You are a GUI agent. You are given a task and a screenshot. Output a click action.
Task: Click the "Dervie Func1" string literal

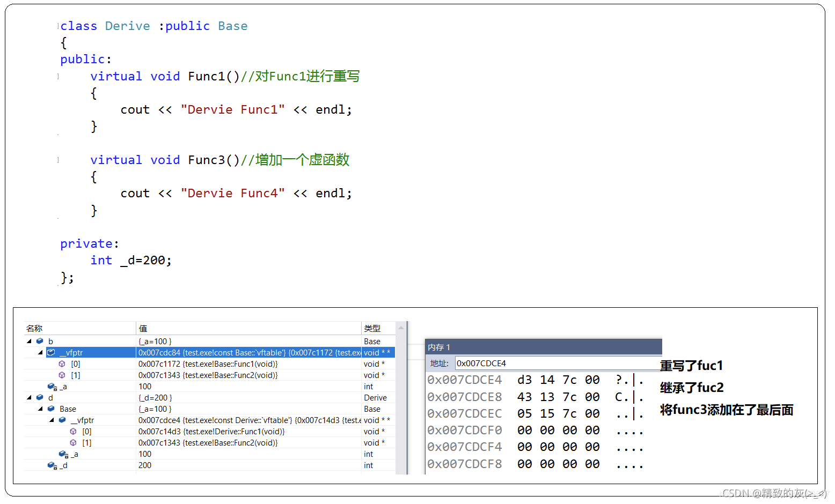(x=233, y=109)
